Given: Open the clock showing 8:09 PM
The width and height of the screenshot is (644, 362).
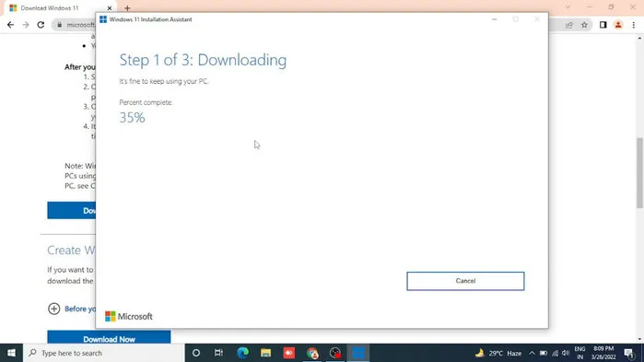Looking at the screenshot, I should pos(603,353).
